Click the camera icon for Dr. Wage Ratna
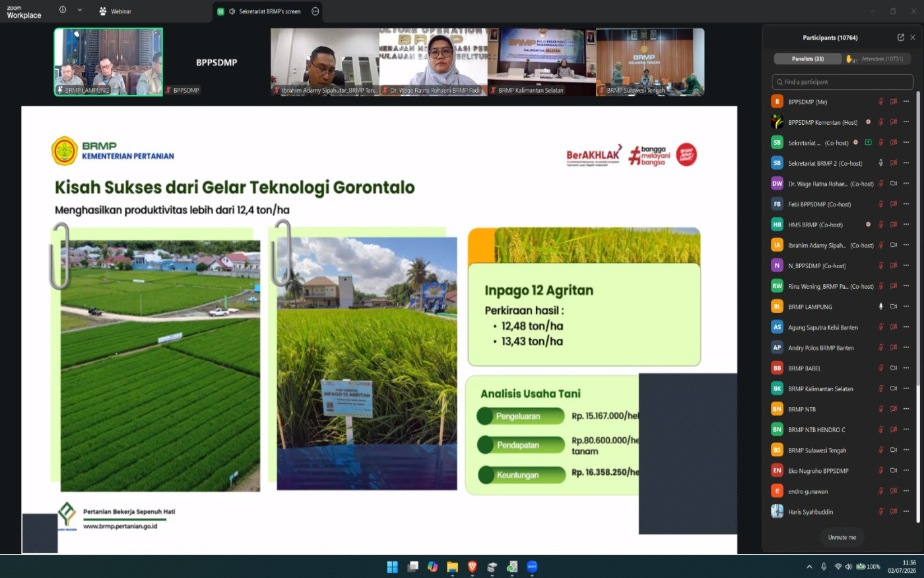Viewport: 924px width, 578px height. click(894, 184)
